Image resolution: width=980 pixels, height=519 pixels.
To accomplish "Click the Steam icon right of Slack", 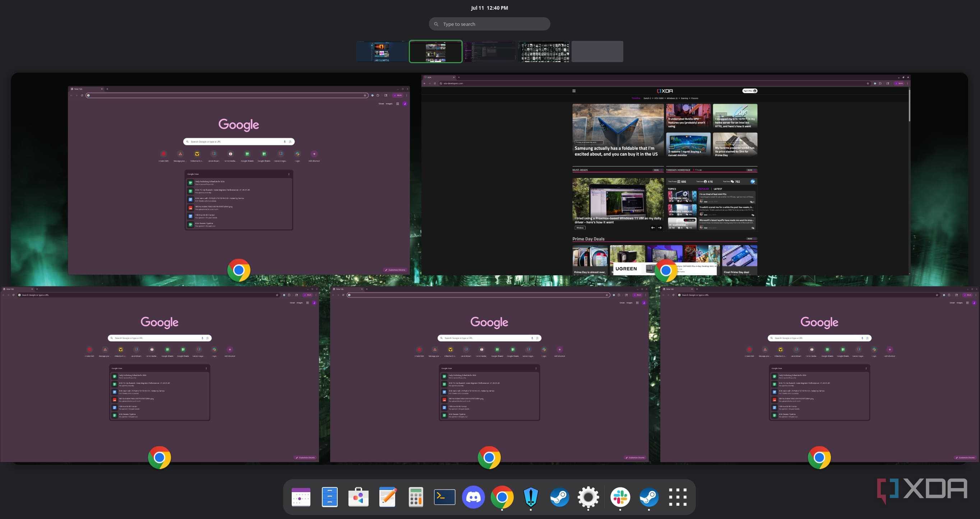I will [x=649, y=497].
